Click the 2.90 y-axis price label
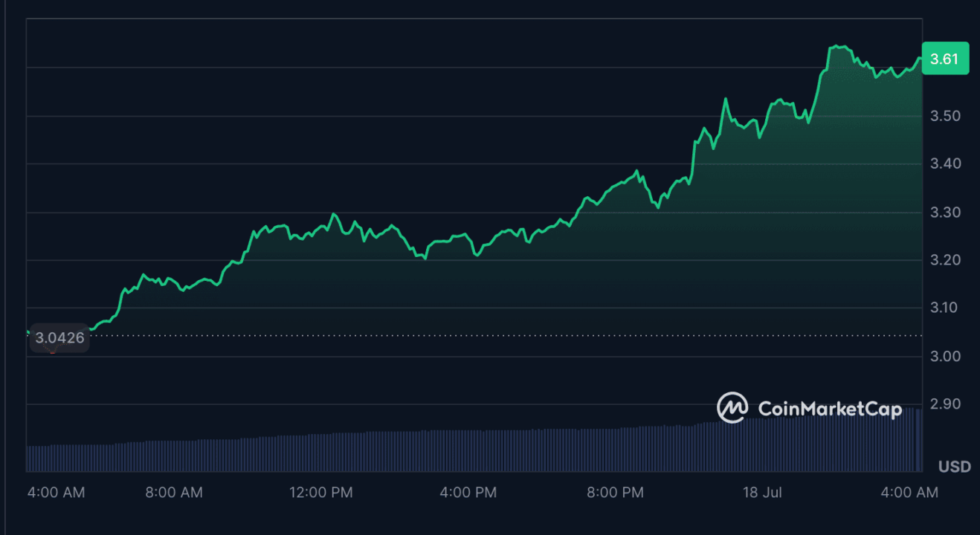 pyautogui.click(x=944, y=404)
